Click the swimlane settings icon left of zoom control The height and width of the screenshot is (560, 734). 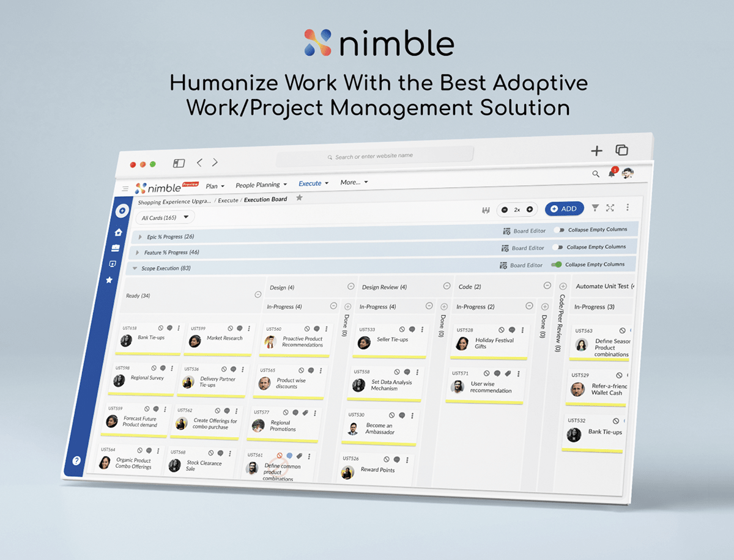pyautogui.click(x=486, y=209)
